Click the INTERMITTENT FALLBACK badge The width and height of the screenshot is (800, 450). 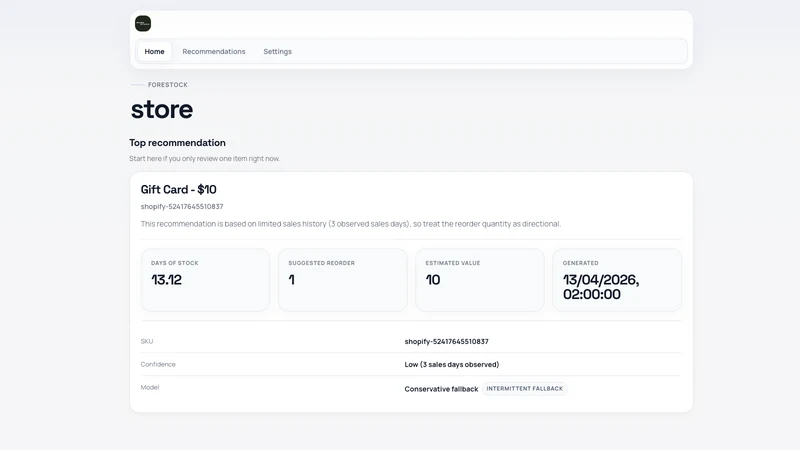tap(524, 389)
